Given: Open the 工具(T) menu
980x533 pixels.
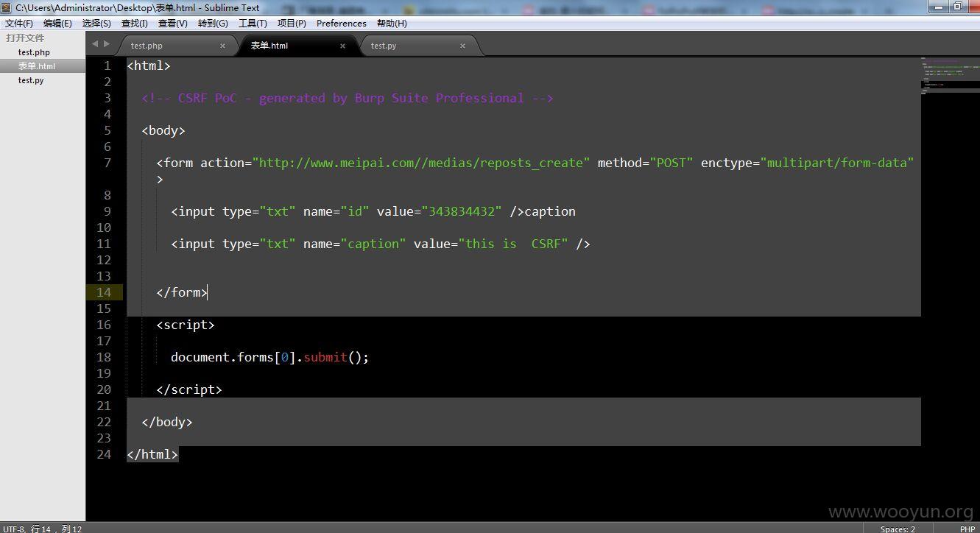Looking at the screenshot, I should (x=253, y=24).
